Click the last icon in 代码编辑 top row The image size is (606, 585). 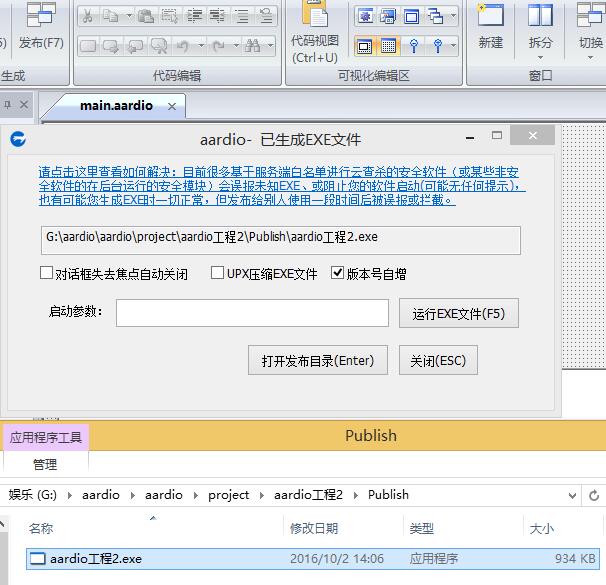(x=266, y=16)
